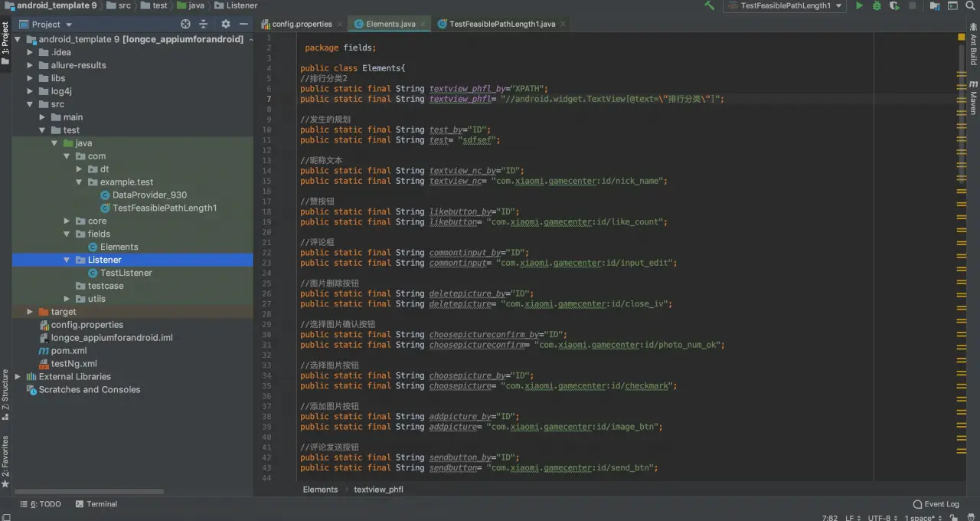Run with coverage icon
The width and height of the screenshot is (980, 521).
tap(893, 6)
